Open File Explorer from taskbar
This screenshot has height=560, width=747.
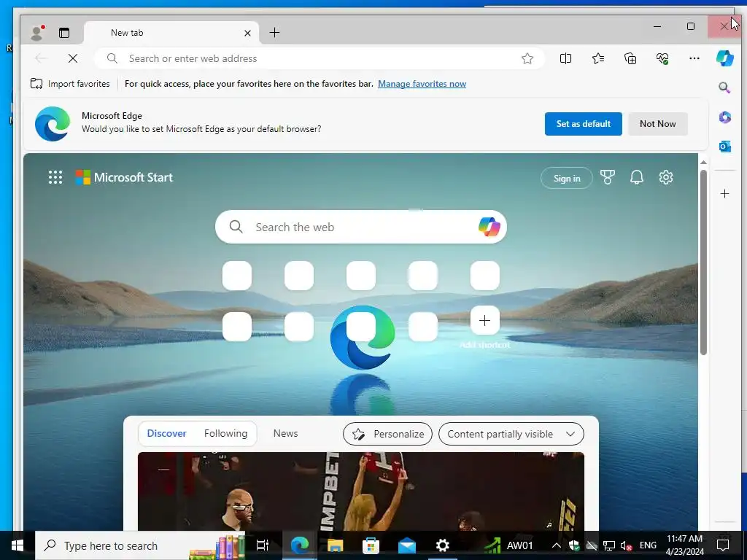[x=335, y=545]
